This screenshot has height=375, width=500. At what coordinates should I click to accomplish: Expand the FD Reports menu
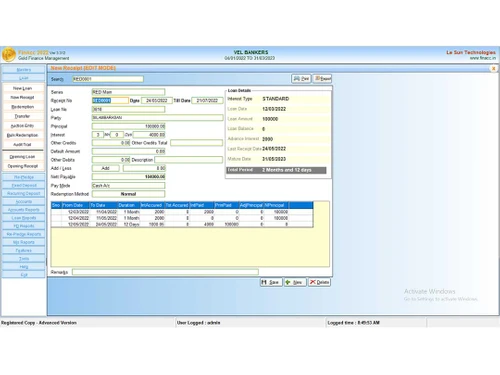(23, 226)
